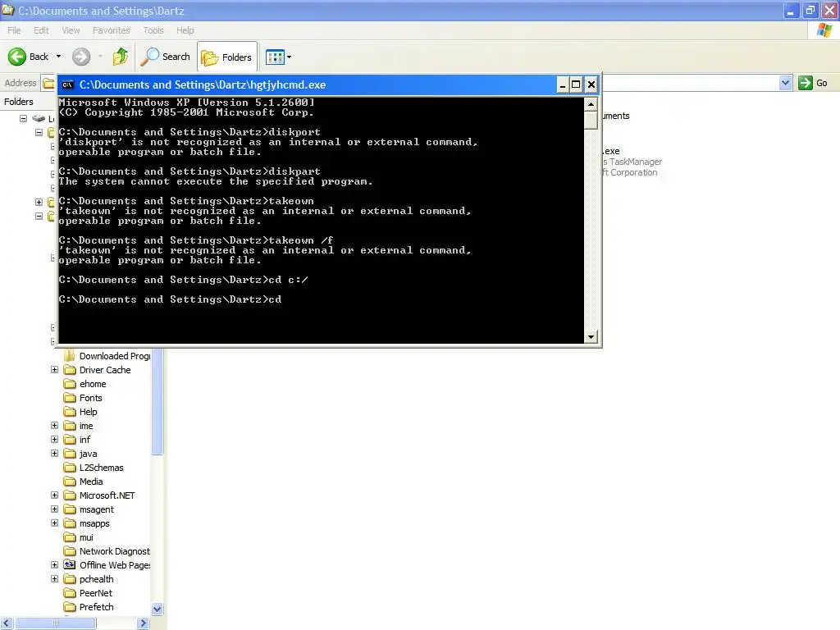Select the Prefetch folder icon
Screen dimensions: 840x630
tap(70, 606)
